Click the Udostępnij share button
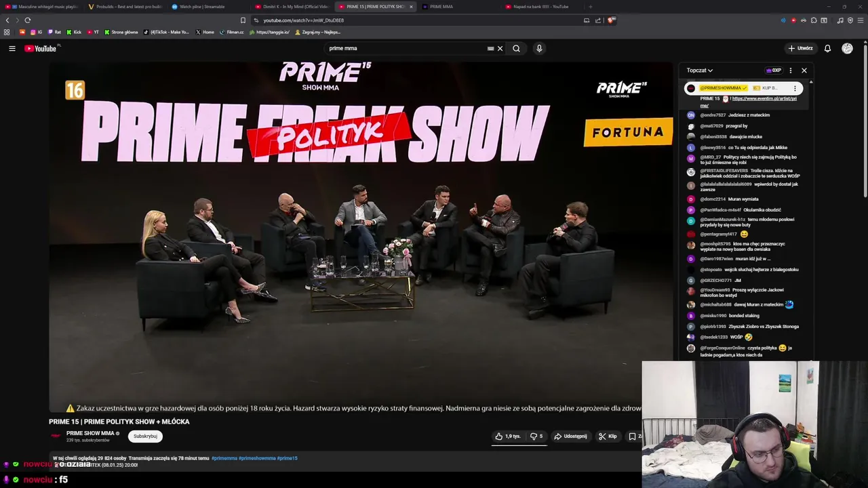Screen dimensions: 868x488 (570, 436)
